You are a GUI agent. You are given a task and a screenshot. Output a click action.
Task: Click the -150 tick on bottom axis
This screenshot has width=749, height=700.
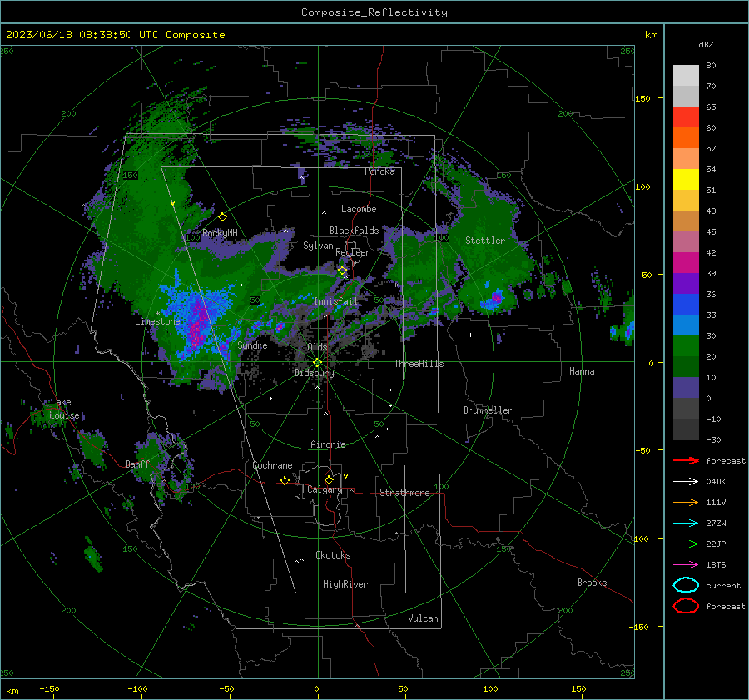click(49, 688)
